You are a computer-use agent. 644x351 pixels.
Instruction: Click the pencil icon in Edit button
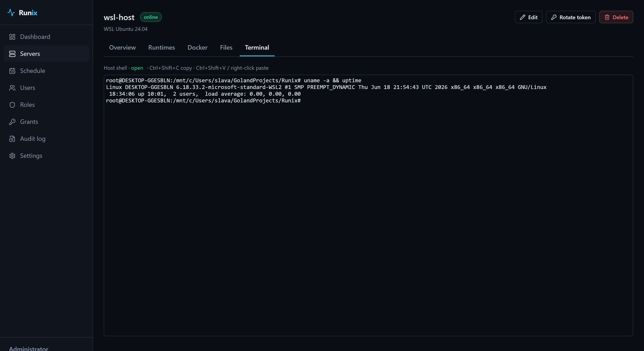[x=523, y=17]
